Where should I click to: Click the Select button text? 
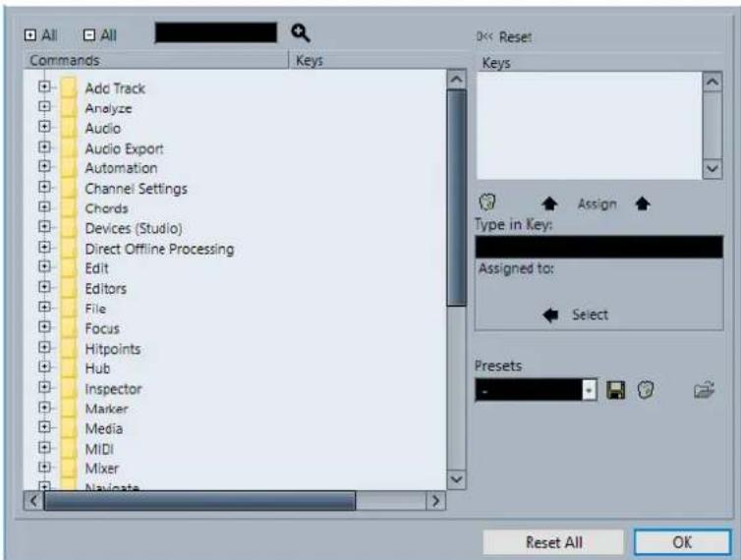tap(590, 314)
